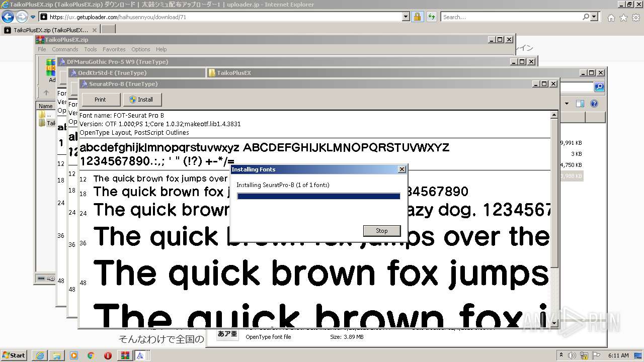Expand the IE recent pages dropdown
This screenshot has height=362, width=644.
click(x=33, y=17)
